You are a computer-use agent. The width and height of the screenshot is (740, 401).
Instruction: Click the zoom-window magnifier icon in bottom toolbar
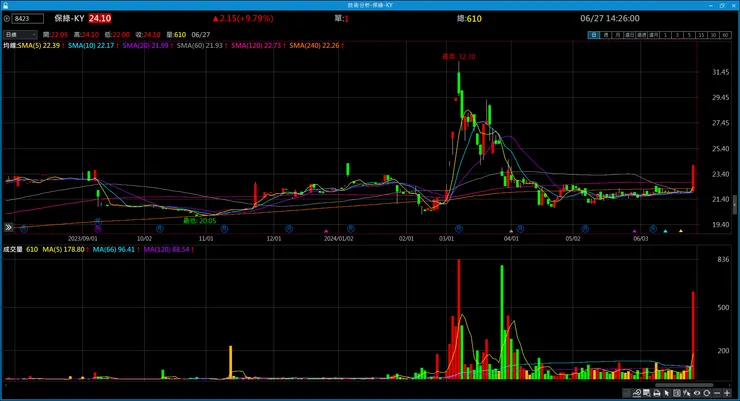pos(647,393)
